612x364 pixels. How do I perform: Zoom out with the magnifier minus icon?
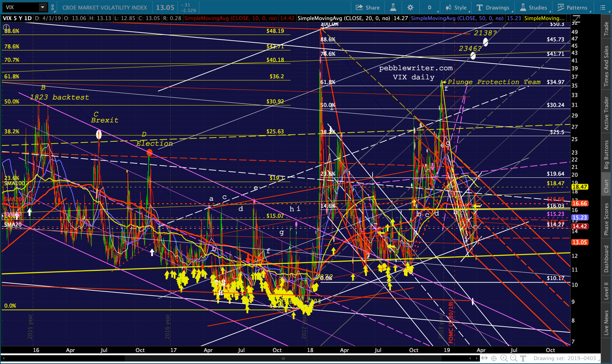(x=514, y=358)
